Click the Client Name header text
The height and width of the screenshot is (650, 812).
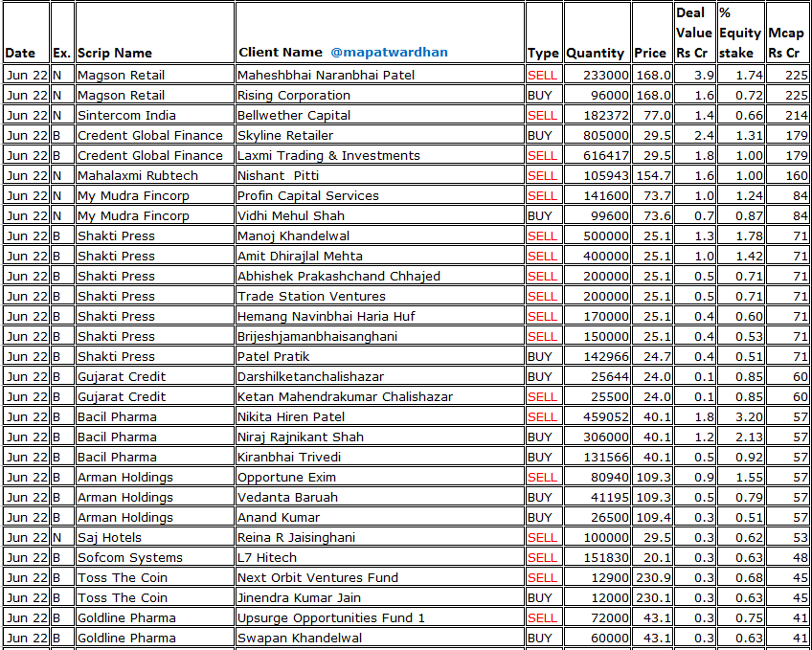281,53
